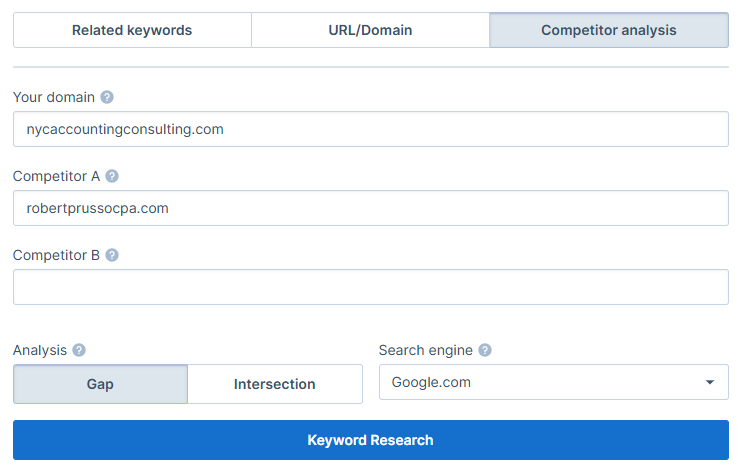Focus the field containing robertprussocpa.com

click(x=370, y=208)
